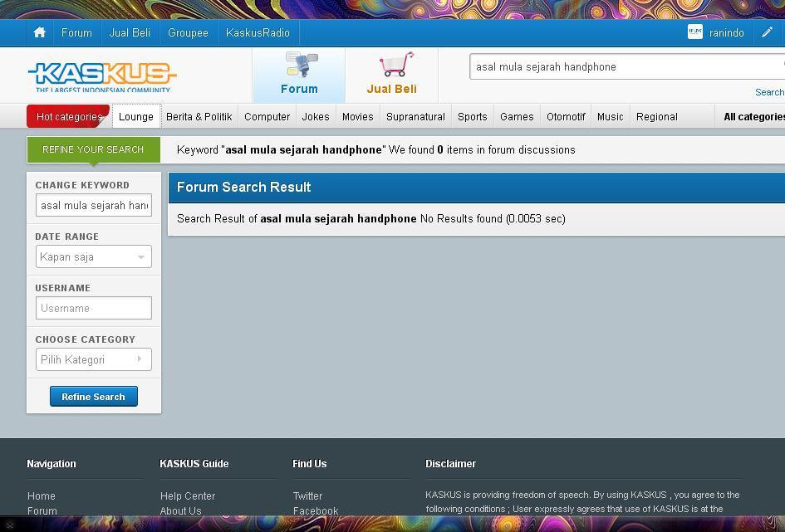Click the KASKUS Guide footer heading
This screenshot has width=785, height=532.
coord(194,463)
